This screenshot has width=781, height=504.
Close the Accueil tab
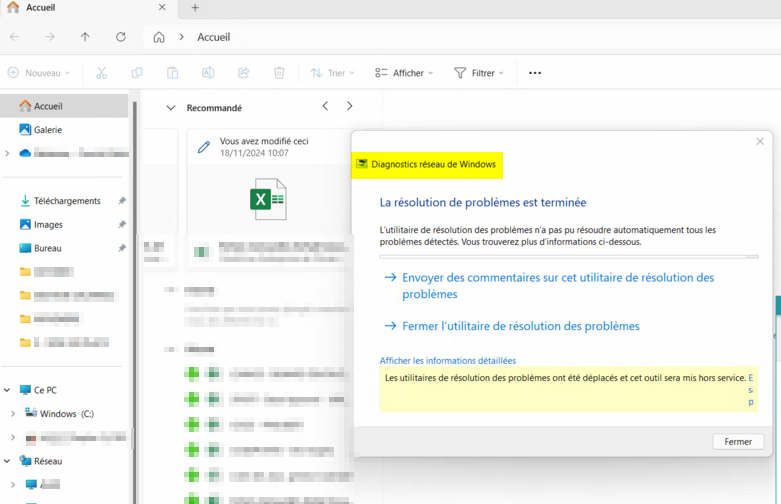point(162,7)
